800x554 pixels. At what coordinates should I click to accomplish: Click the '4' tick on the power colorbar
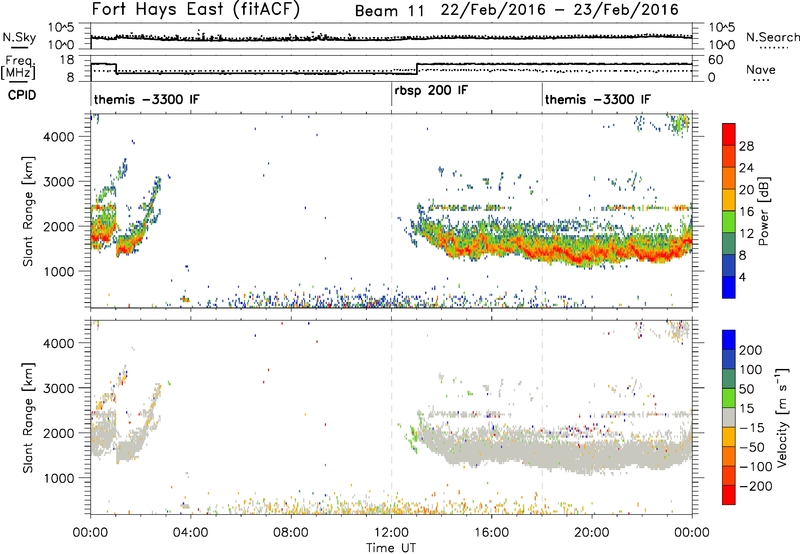coord(743,277)
